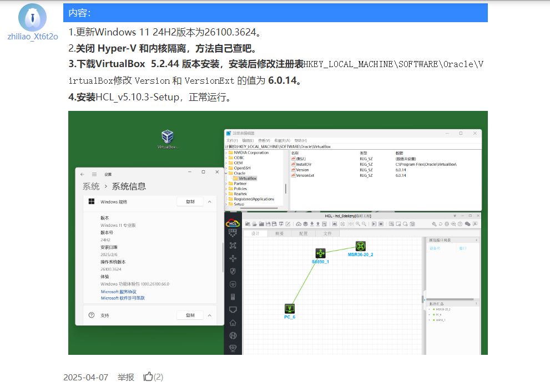550x392 pixels.
Task: Click the cloud upload icon in HCL toolbar
Action: (299, 224)
